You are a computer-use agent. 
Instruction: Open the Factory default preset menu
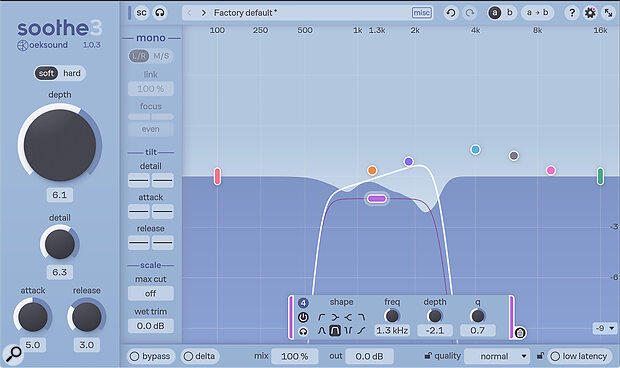click(307, 13)
